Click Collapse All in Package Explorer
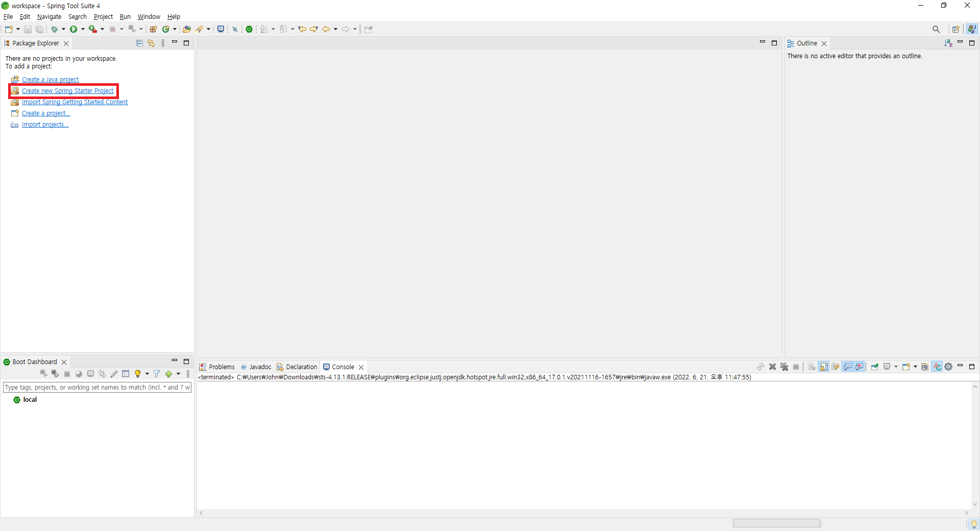This screenshot has width=980, height=531. click(139, 43)
